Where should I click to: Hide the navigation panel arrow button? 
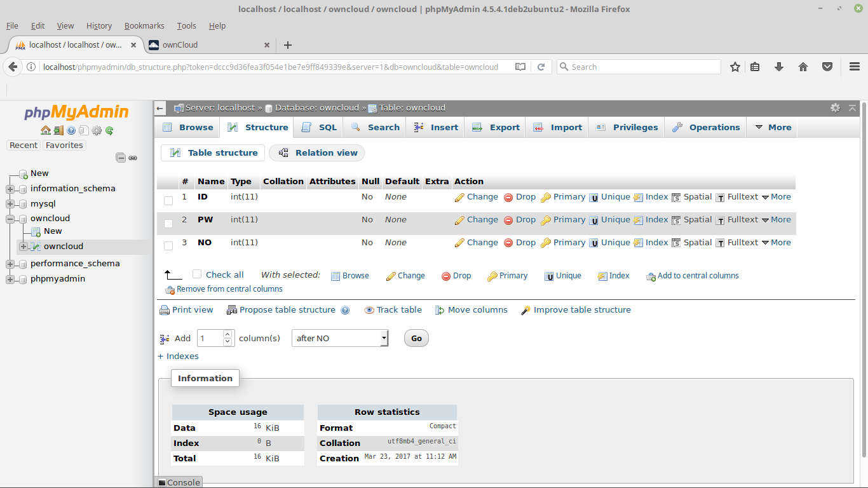point(160,108)
